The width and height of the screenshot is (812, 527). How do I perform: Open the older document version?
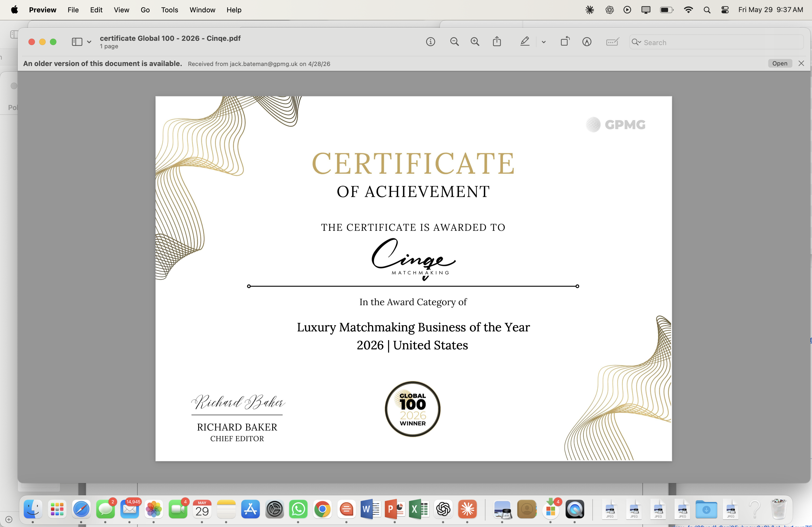(780, 63)
